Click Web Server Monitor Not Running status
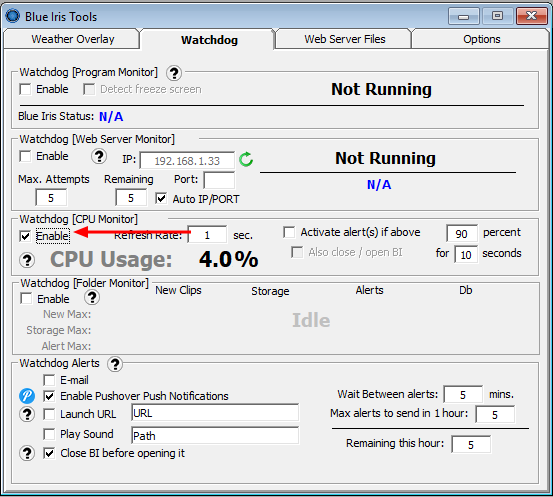 385,158
